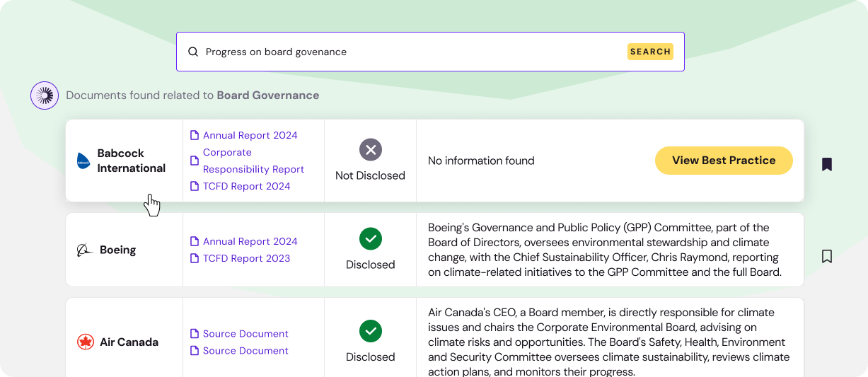Click the Babcock International company logo

[x=83, y=161]
